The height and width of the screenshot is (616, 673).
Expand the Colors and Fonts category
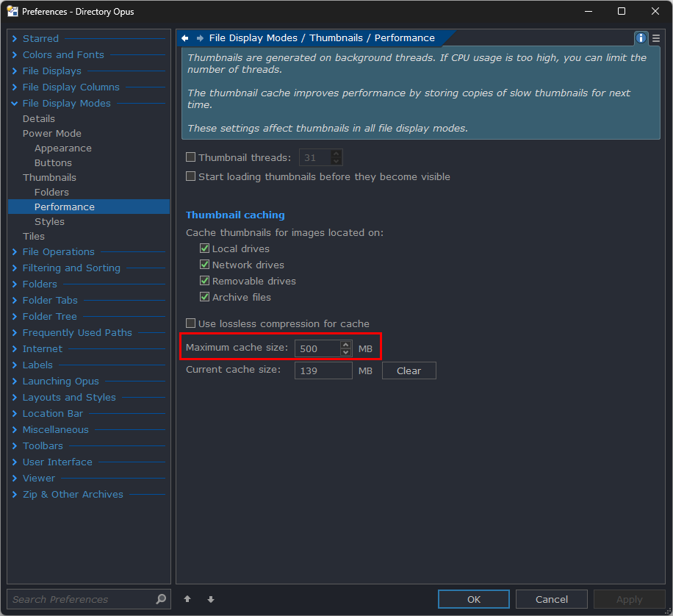click(15, 54)
